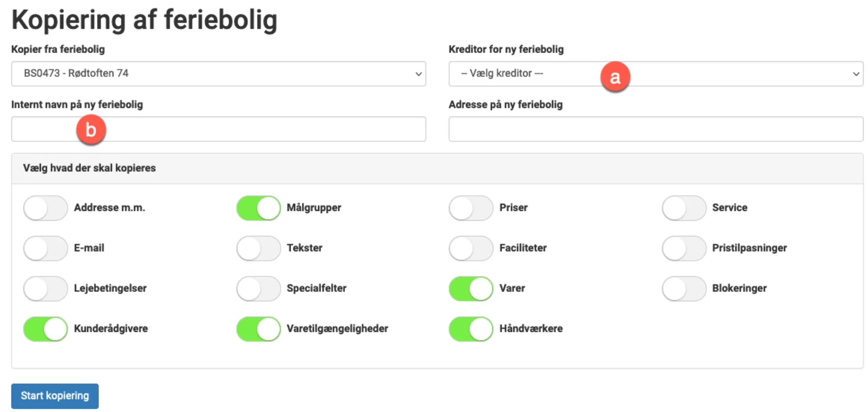Turn on the Priser switch
Viewport: 868px width, 412px height.
click(471, 208)
